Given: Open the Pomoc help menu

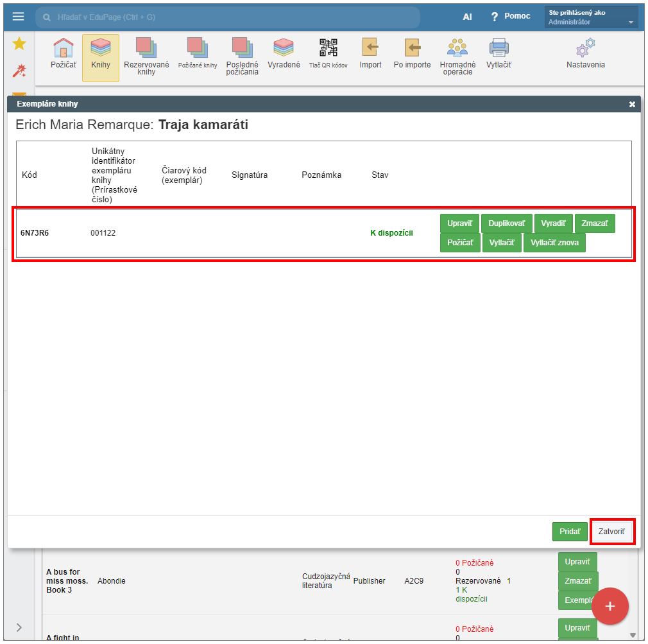Looking at the screenshot, I should click(x=511, y=17).
